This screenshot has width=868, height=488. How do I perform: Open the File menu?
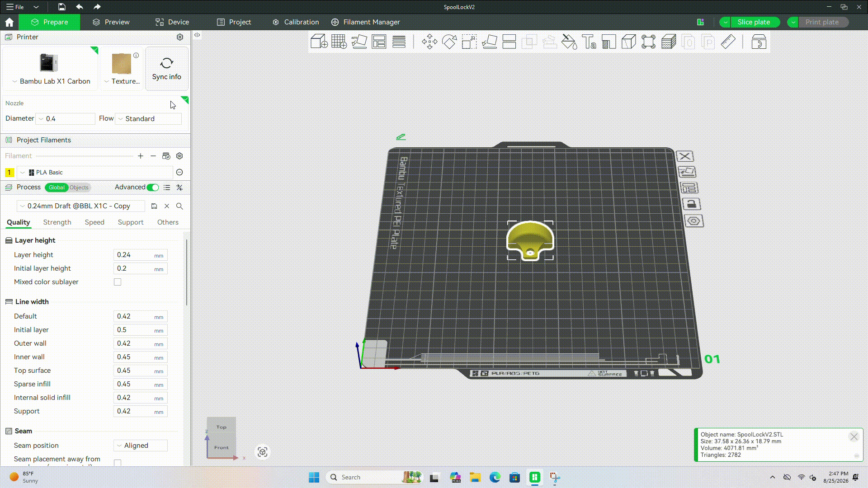point(15,7)
